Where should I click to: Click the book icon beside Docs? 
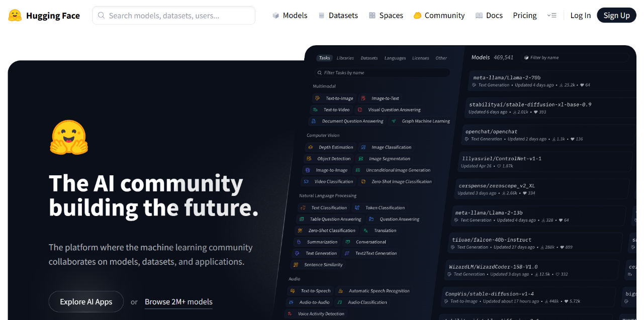click(x=479, y=16)
